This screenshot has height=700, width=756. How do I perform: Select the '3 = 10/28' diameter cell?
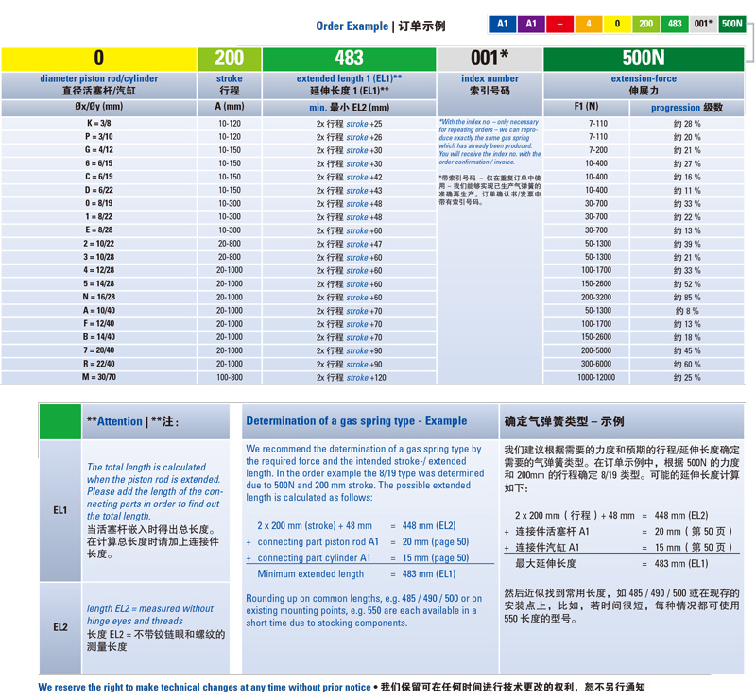click(99, 257)
